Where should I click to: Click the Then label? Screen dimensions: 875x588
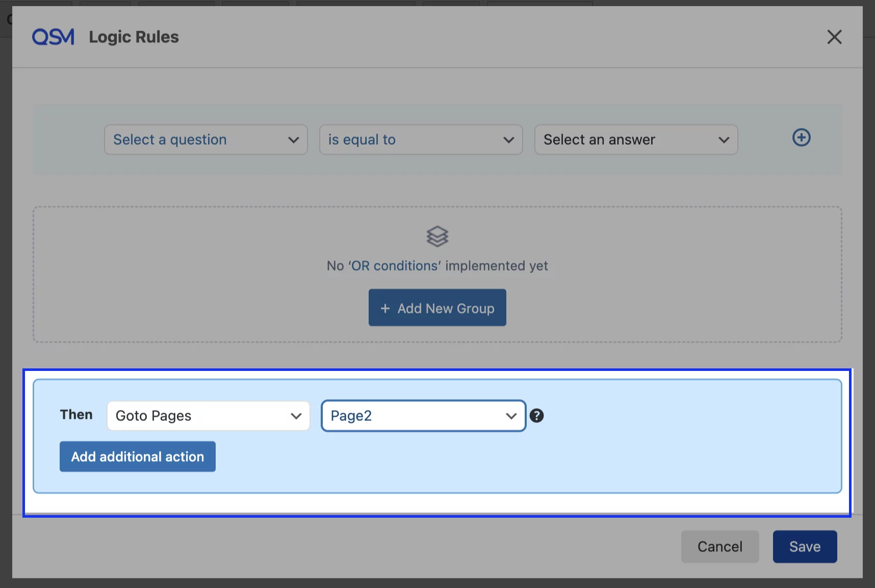click(x=76, y=415)
